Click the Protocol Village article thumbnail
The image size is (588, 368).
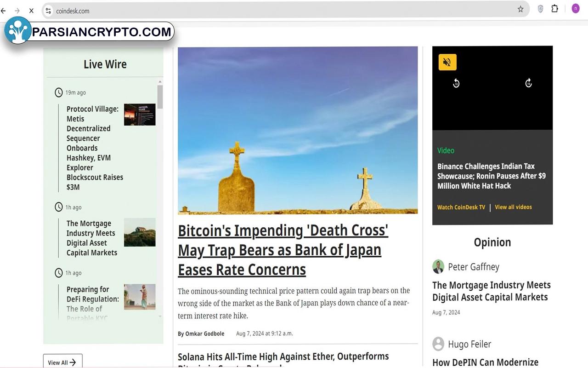tap(140, 115)
